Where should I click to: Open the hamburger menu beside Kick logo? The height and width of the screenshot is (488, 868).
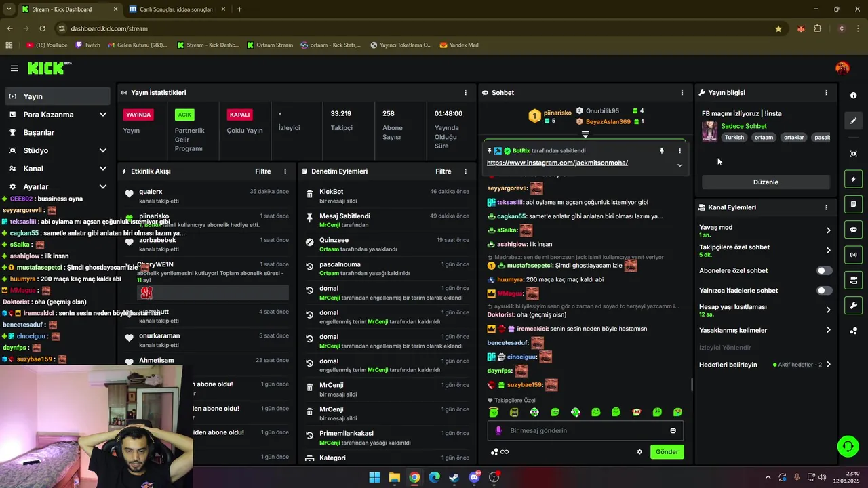coord(14,68)
